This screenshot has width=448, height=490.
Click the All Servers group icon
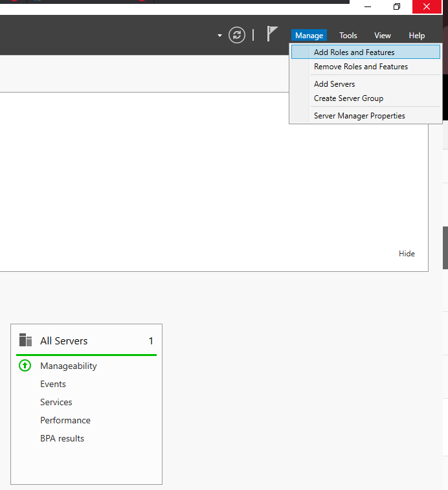click(x=25, y=340)
